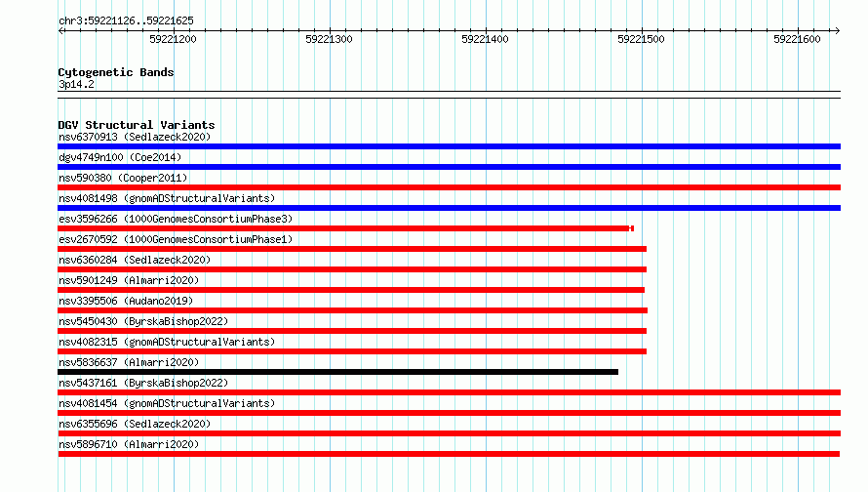Select ruler position 59221300
Screen dimensions: 868x492
pos(329,39)
